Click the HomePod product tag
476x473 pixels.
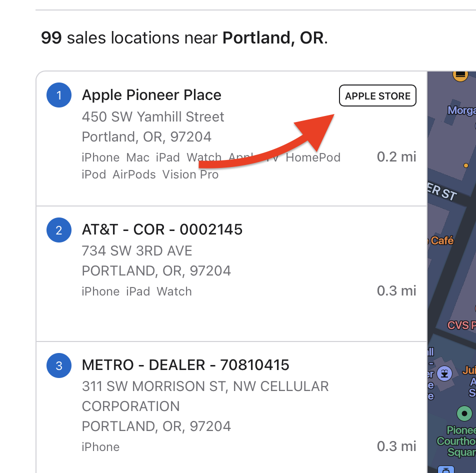pyautogui.click(x=313, y=157)
